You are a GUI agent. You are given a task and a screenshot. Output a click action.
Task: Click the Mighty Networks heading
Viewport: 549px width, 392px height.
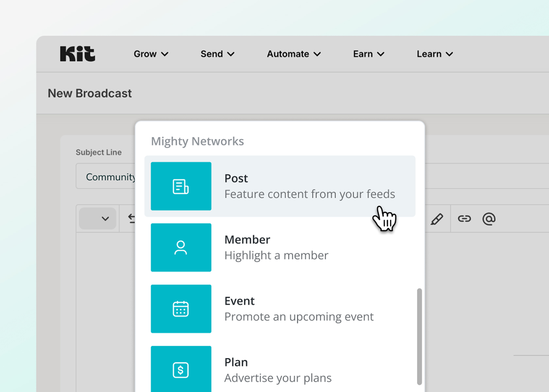pyautogui.click(x=197, y=141)
